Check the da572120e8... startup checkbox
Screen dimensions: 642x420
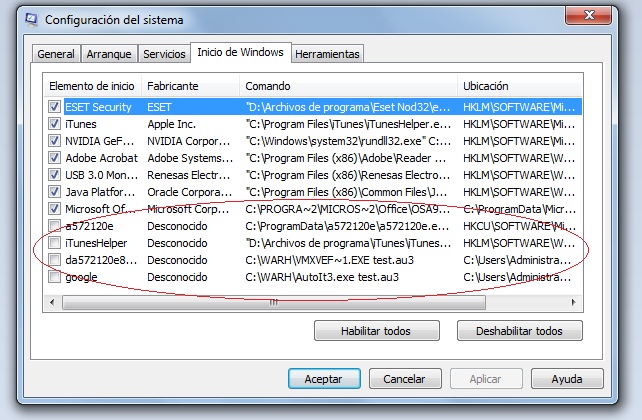(x=54, y=260)
